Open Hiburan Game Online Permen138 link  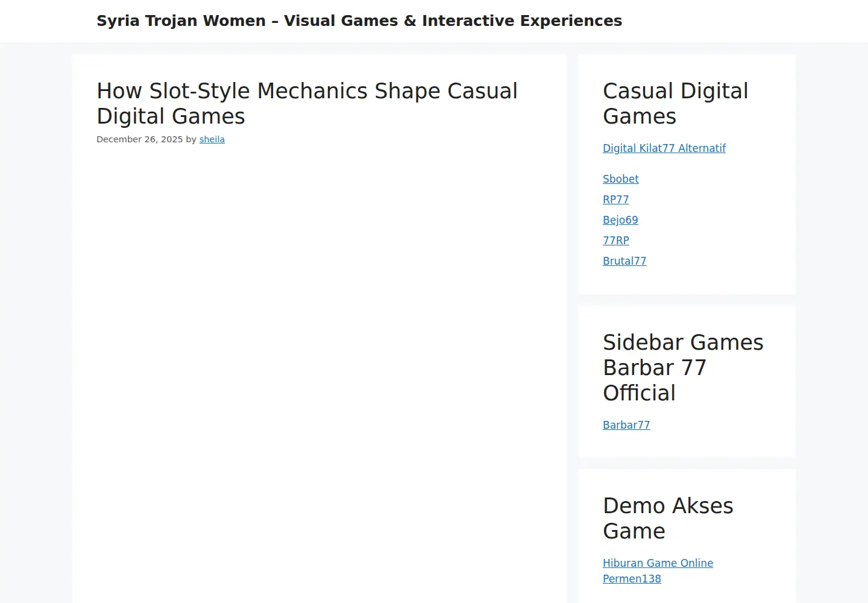pyautogui.click(x=658, y=571)
